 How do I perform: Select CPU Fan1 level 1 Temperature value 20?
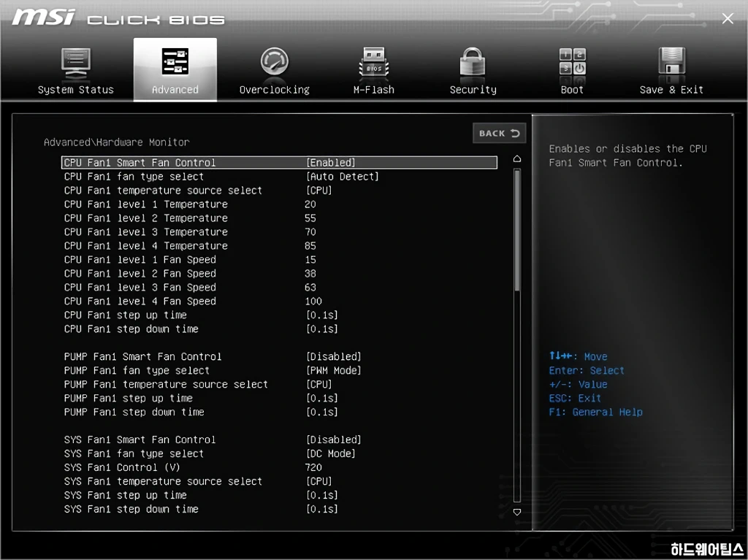point(310,204)
